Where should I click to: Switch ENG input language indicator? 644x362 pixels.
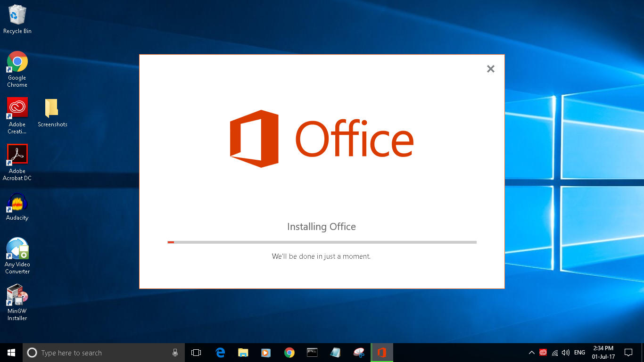pyautogui.click(x=580, y=353)
